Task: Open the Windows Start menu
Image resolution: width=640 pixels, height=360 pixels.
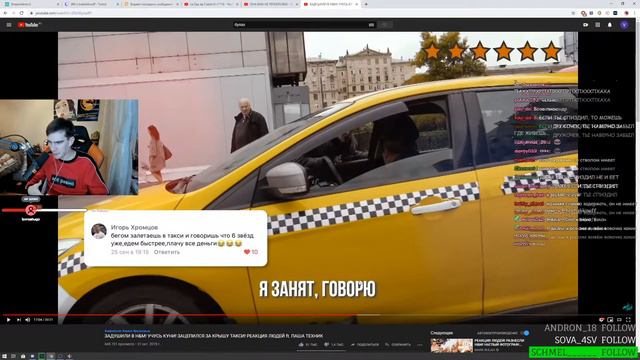Action: (x=4, y=356)
